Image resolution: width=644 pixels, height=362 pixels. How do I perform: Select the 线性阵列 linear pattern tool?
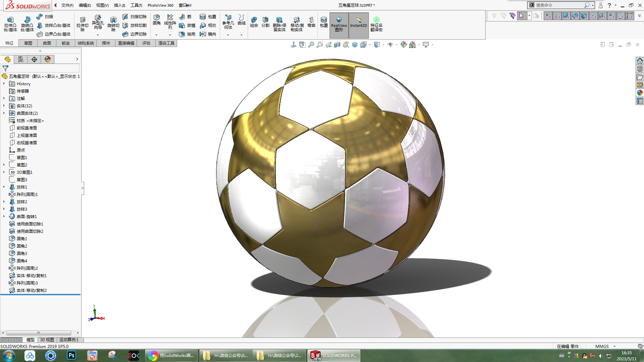pos(170,22)
